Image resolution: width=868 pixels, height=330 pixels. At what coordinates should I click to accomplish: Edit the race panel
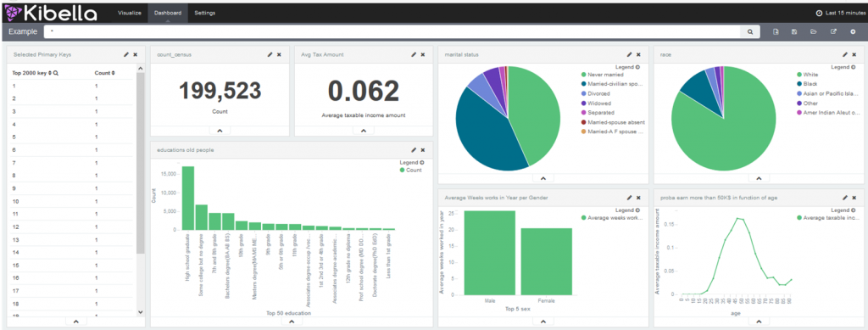pos(845,55)
